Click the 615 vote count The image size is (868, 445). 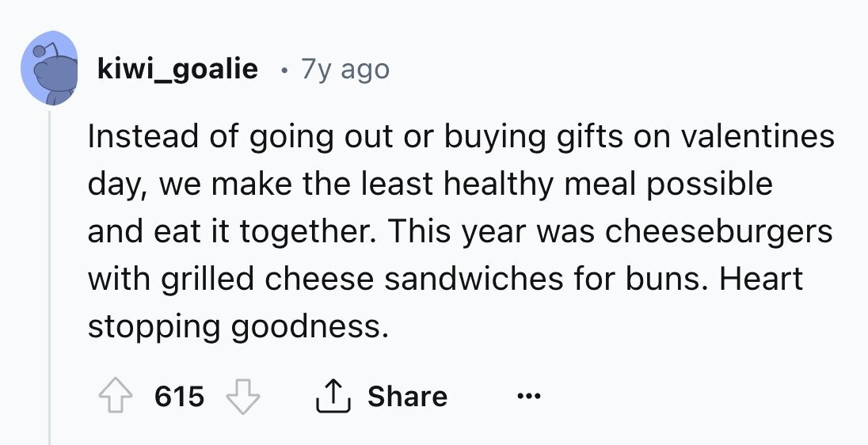pos(179,396)
